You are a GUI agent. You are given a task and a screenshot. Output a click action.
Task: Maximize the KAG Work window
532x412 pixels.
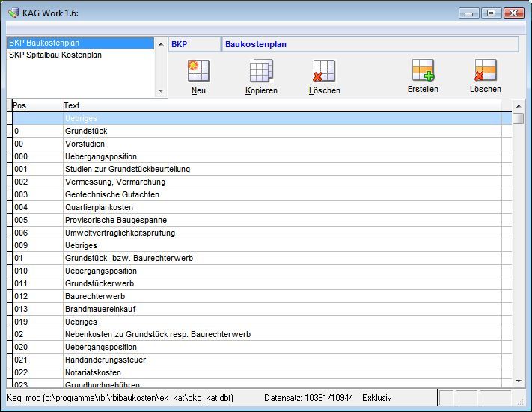pyautogui.click(x=491, y=13)
